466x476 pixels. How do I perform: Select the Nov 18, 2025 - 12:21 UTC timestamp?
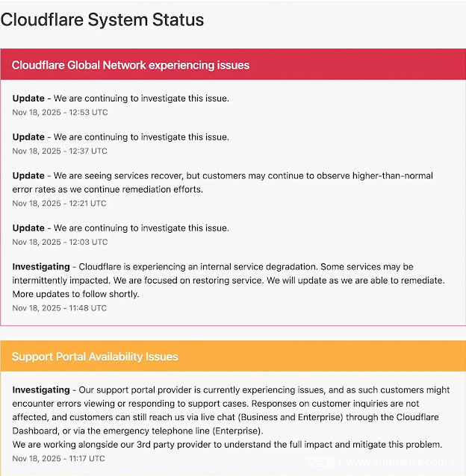click(60, 204)
